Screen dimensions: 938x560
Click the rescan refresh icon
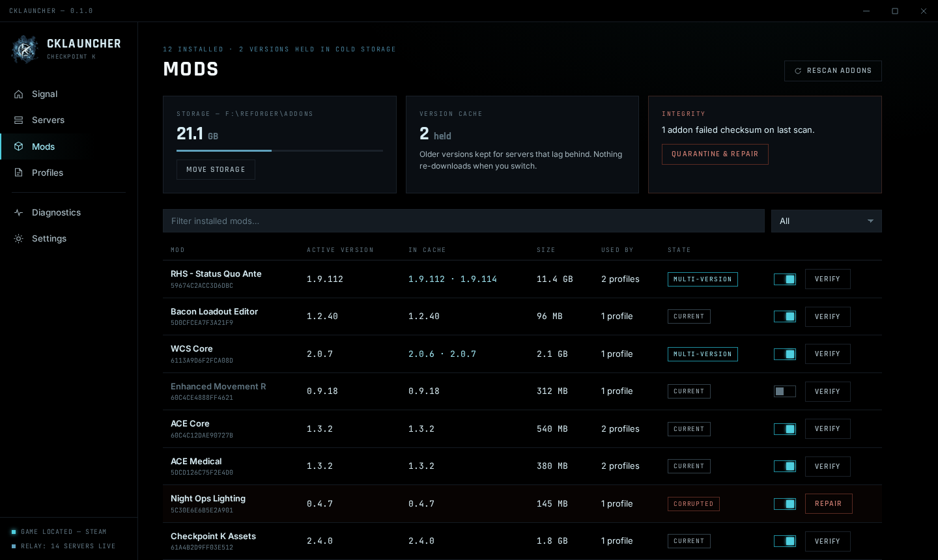[x=798, y=71]
